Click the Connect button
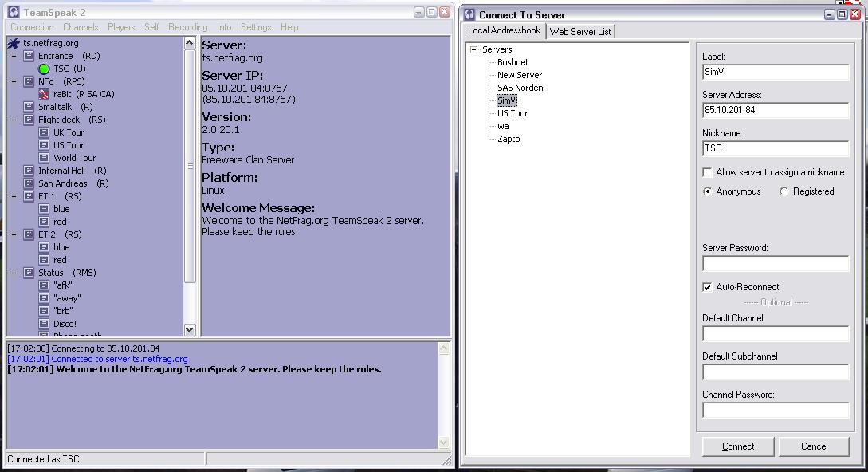 tap(738, 446)
